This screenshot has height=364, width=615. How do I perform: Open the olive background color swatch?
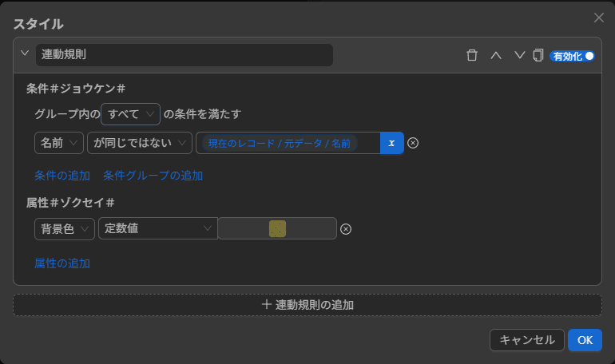point(277,228)
